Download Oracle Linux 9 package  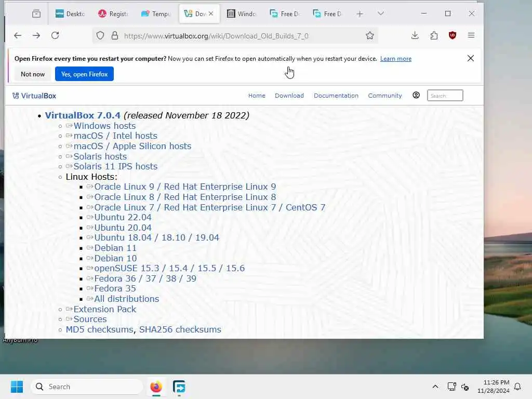[185, 187]
